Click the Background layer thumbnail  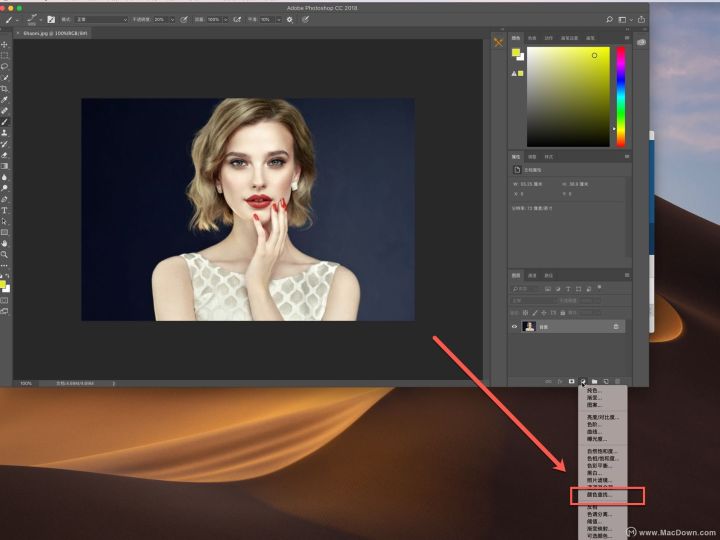click(529, 326)
